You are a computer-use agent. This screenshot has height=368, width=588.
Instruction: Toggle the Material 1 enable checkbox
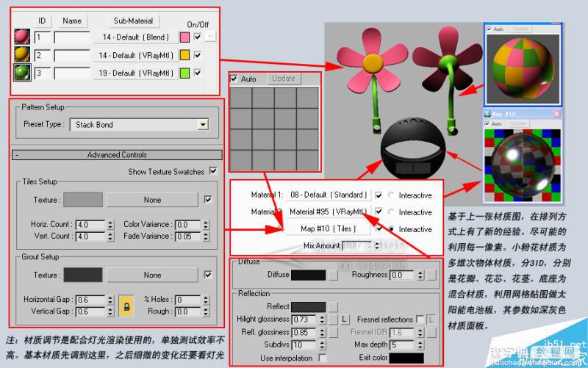(379, 195)
